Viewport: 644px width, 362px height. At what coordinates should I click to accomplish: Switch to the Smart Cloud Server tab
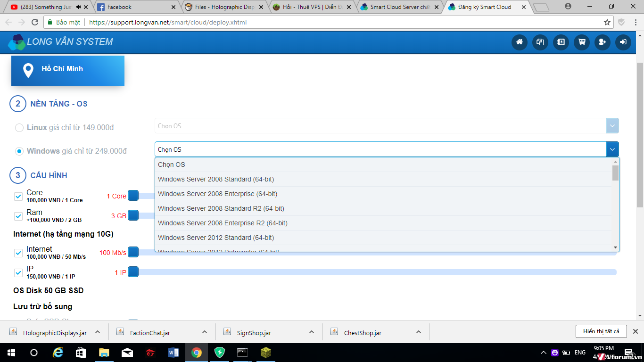400,7
